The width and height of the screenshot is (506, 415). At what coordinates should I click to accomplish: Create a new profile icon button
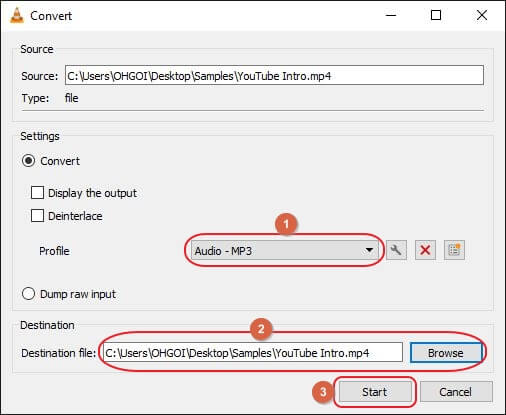click(454, 250)
